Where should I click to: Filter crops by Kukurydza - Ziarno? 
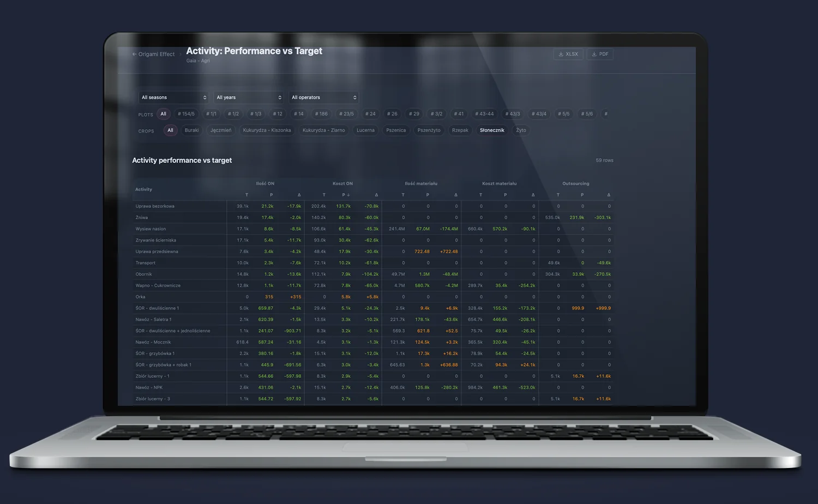323,130
